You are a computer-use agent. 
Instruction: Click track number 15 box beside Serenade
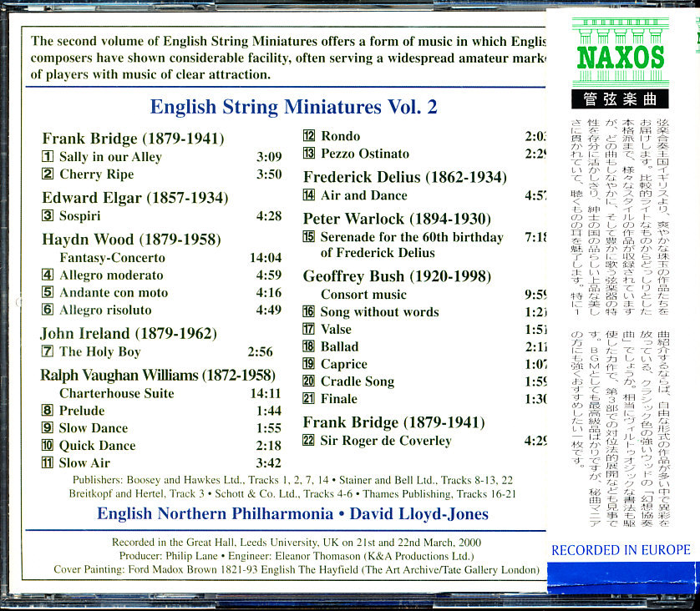(308, 236)
